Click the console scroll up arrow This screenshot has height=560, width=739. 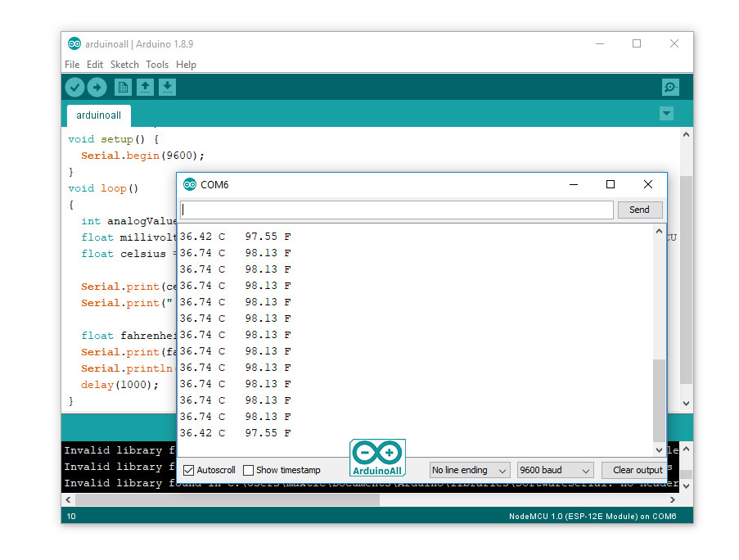click(x=686, y=449)
